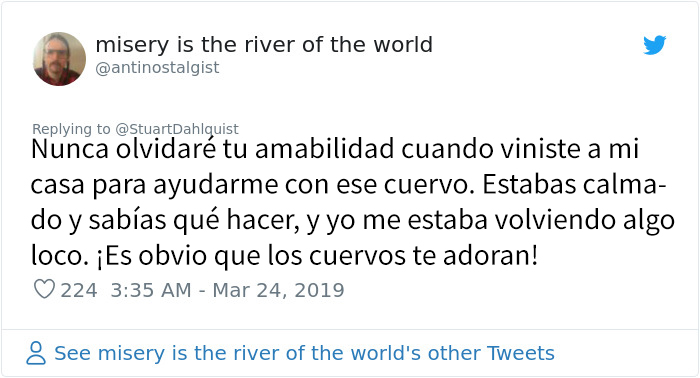Click the 224 likes count

pos(79,291)
